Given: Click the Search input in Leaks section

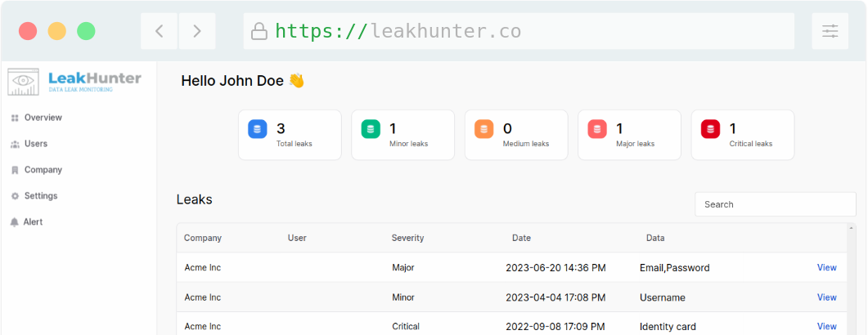Looking at the screenshot, I should click(x=776, y=204).
